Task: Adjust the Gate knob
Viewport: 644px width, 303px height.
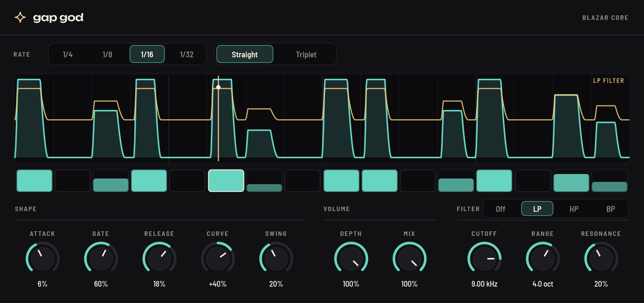Action: click(x=101, y=258)
